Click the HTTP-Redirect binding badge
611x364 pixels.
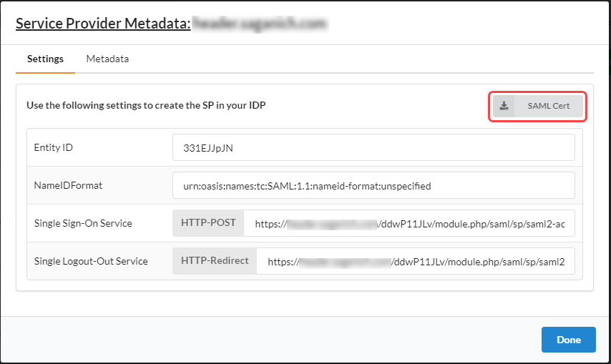(215, 261)
